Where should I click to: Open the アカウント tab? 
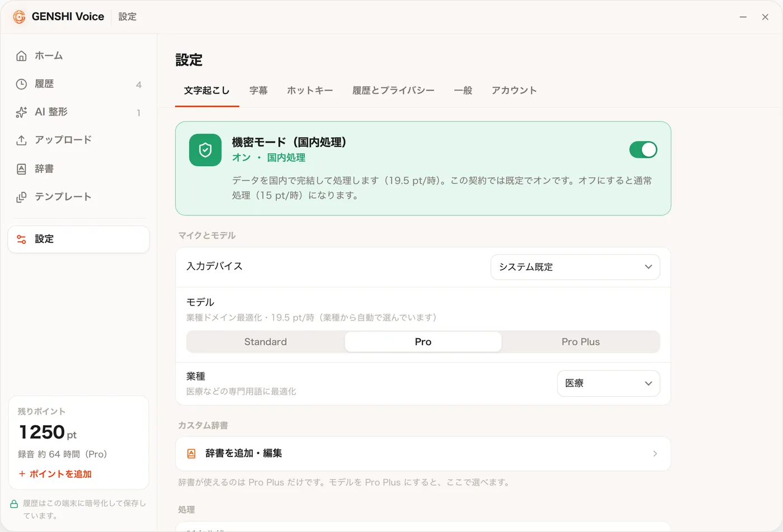[x=514, y=91]
